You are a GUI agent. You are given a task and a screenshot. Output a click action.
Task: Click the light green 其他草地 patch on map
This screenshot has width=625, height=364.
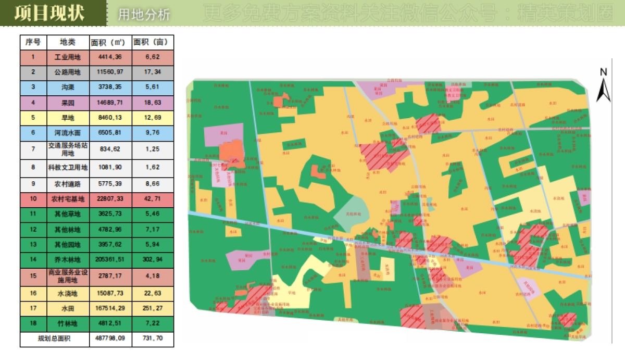(351, 211)
